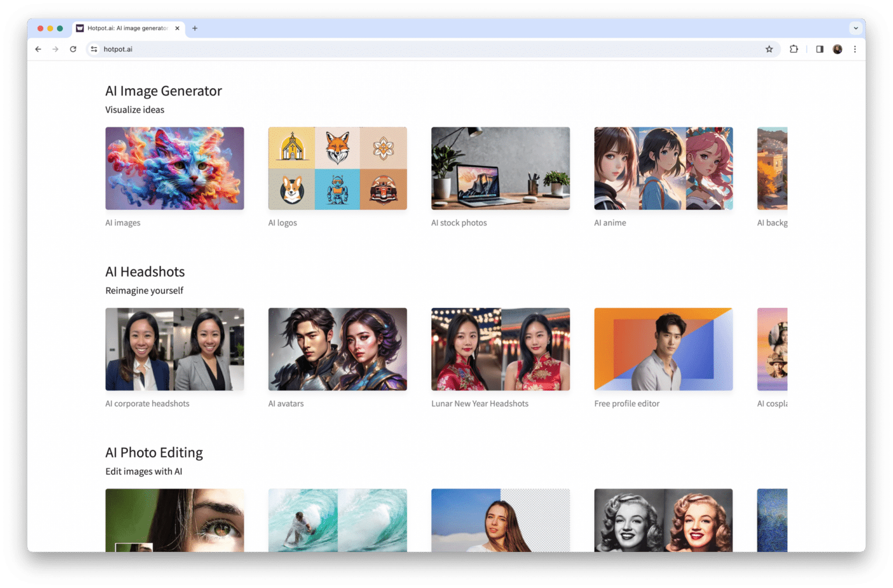Image resolution: width=893 pixels, height=588 pixels.
Task: Open the browser extensions puzzle icon
Action: 794,49
